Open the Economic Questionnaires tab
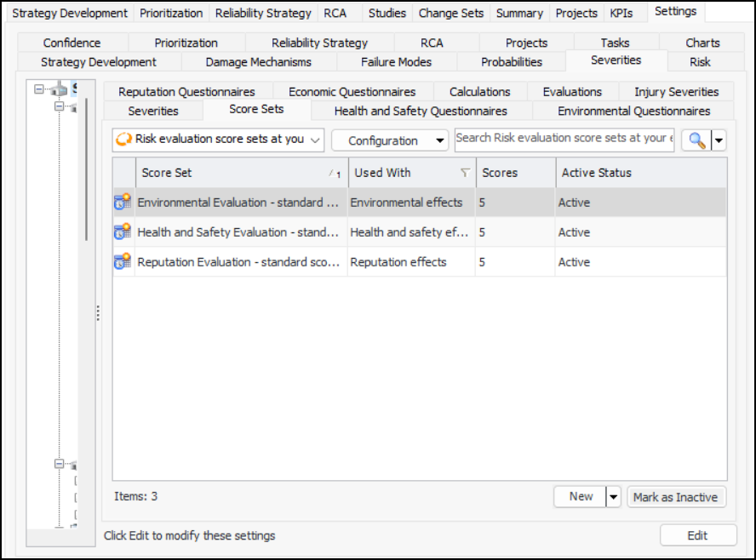 [x=352, y=92]
